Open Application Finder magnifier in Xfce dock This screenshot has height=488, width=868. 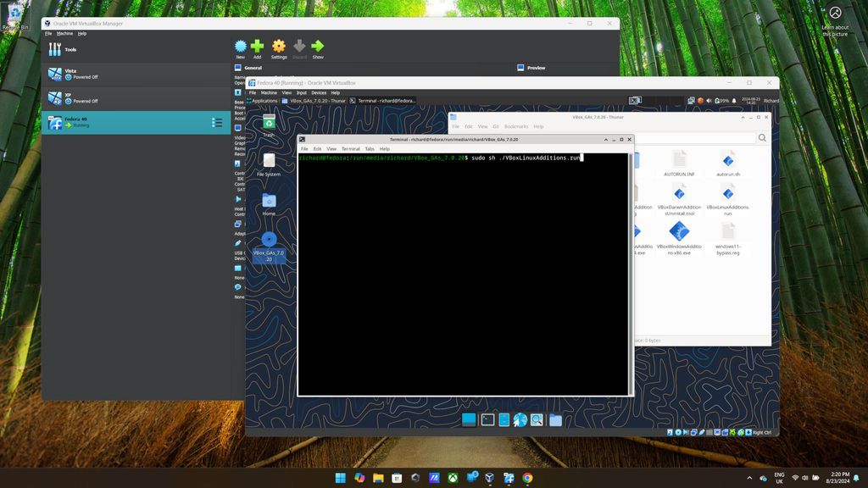537,420
